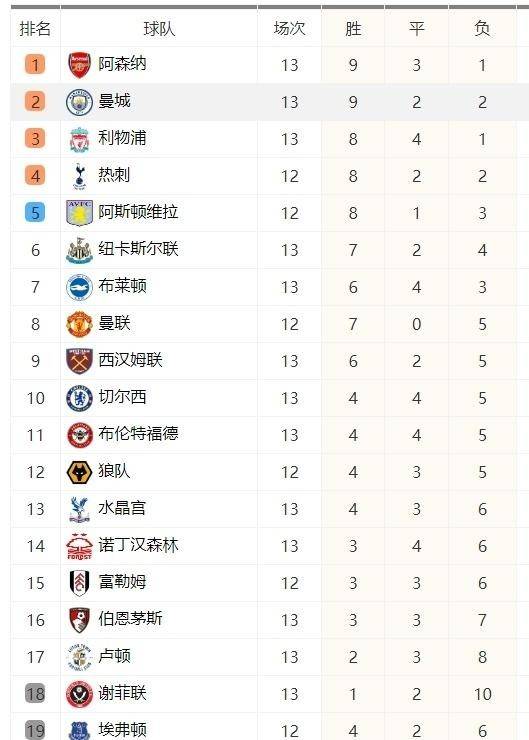Click the Manchester City club crest

[79, 102]
